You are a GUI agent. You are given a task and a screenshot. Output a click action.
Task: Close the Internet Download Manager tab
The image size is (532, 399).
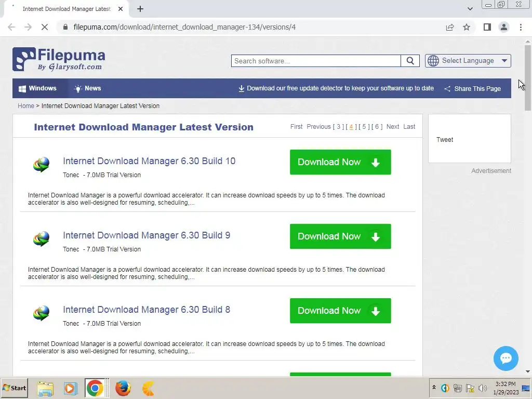click(121, 9)
